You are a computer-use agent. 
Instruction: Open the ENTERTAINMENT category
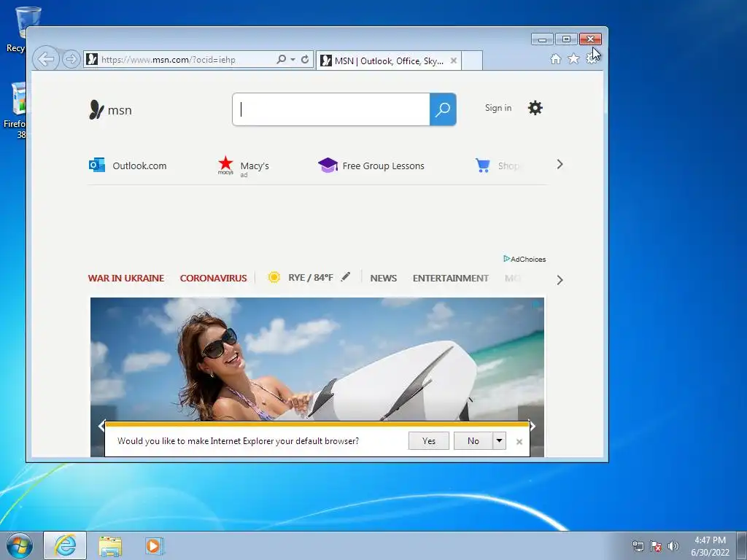[x=451, y=278]
